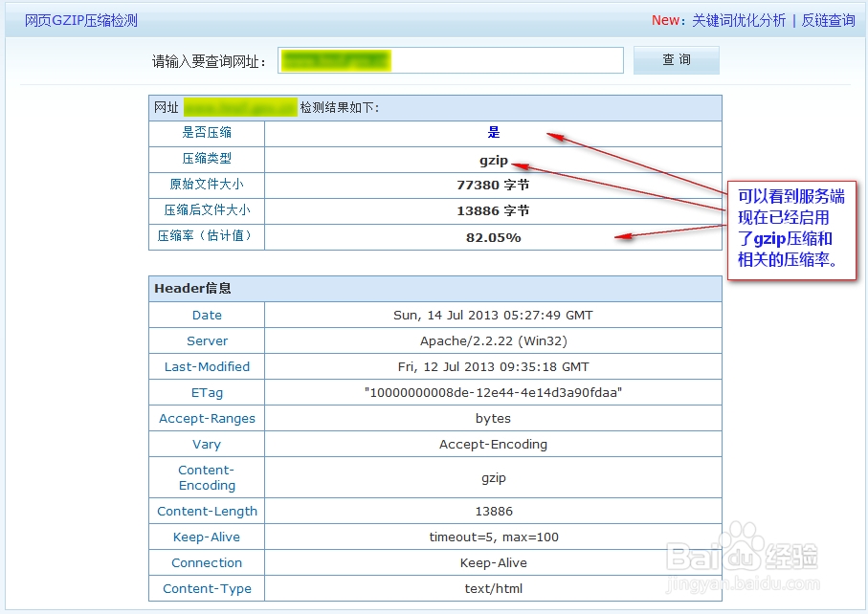The image size is (868, 614).
Task: Open the 关键词优化分析 link
Action: [731, 19]
